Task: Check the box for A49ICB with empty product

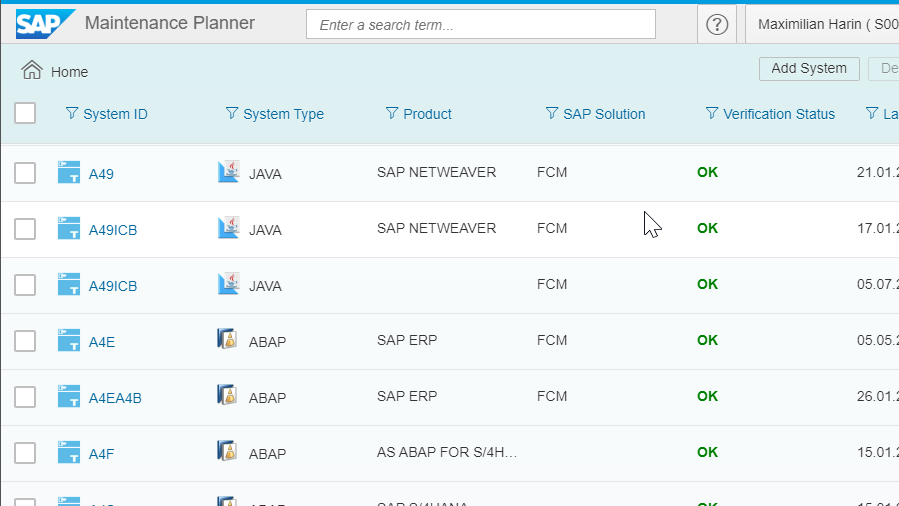Action: coord(25,285)
